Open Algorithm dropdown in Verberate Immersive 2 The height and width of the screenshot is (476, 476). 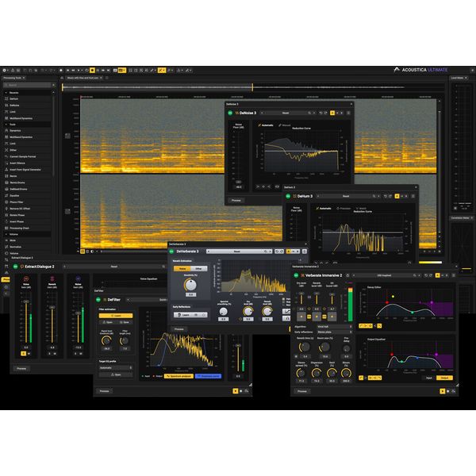335,327
